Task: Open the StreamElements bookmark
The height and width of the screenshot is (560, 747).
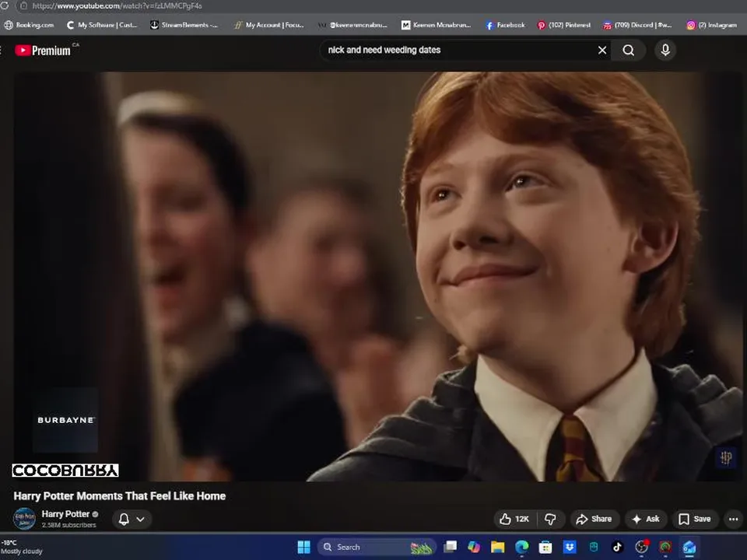Action: (184, 25)
